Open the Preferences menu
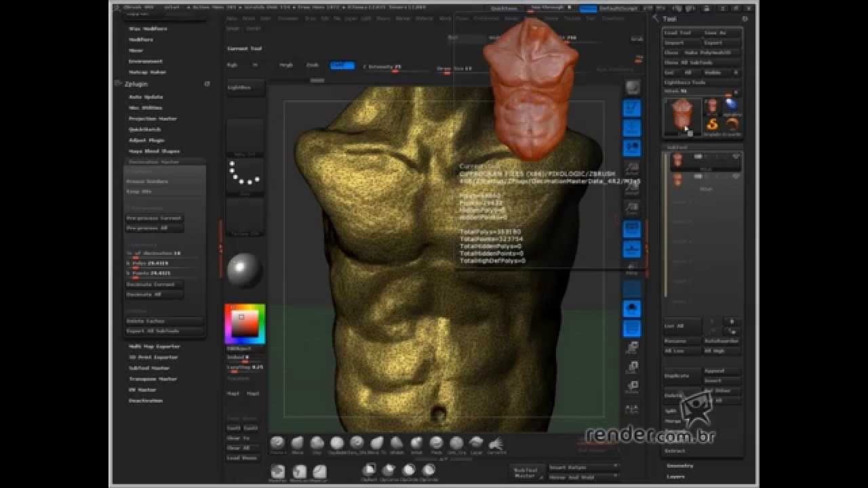868x488 pixels. (x=486, y=18)
